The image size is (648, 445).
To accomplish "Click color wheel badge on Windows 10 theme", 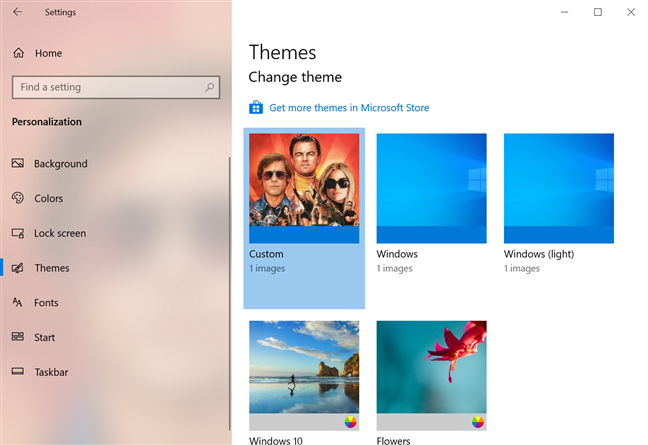I will (x=350, y=422).
